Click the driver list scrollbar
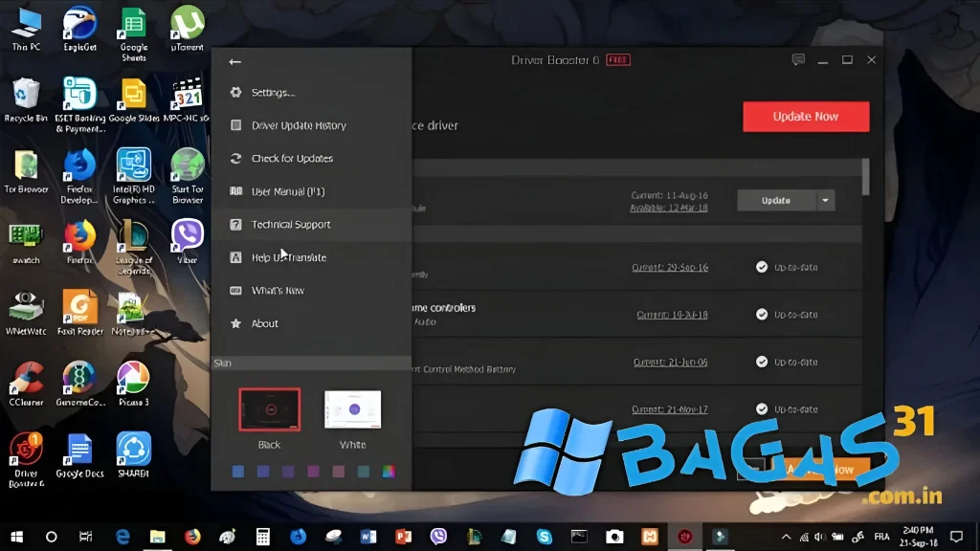Viewport: 980px width, 551px height. [865, 177]
